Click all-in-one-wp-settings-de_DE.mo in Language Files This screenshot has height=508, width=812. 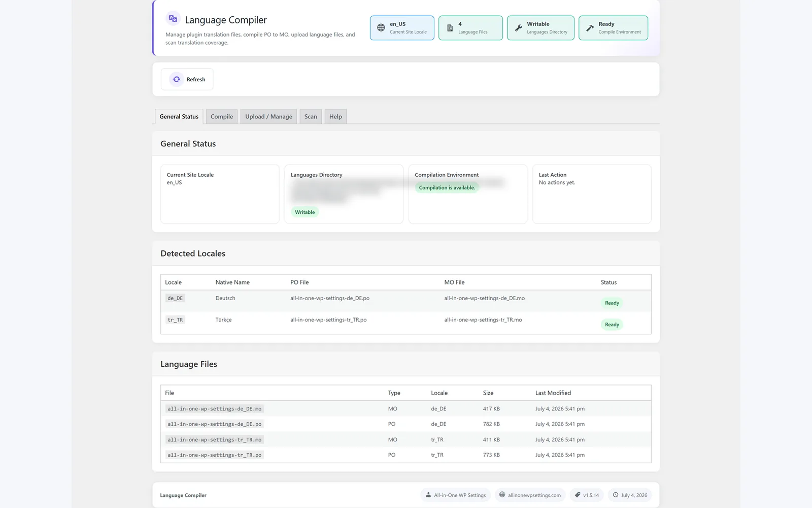(215, 409)
